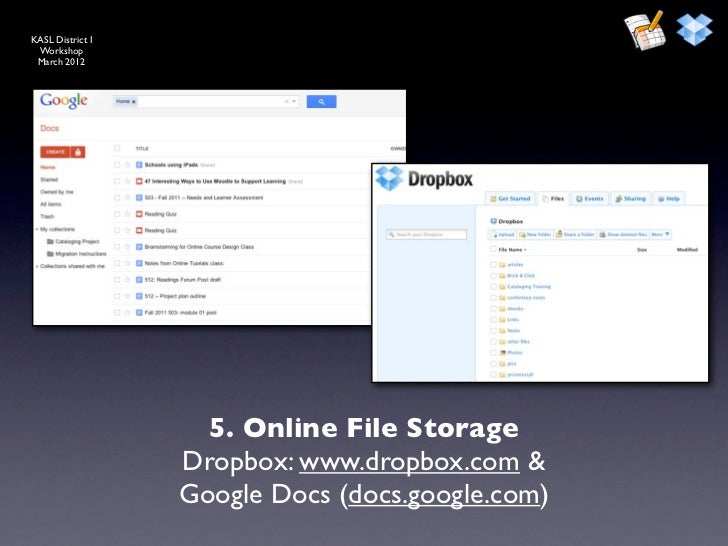The height and width of the screenshot is (546, 728).
Task: Expand 'Collections shared with me'
Action: tap(37, 266)
